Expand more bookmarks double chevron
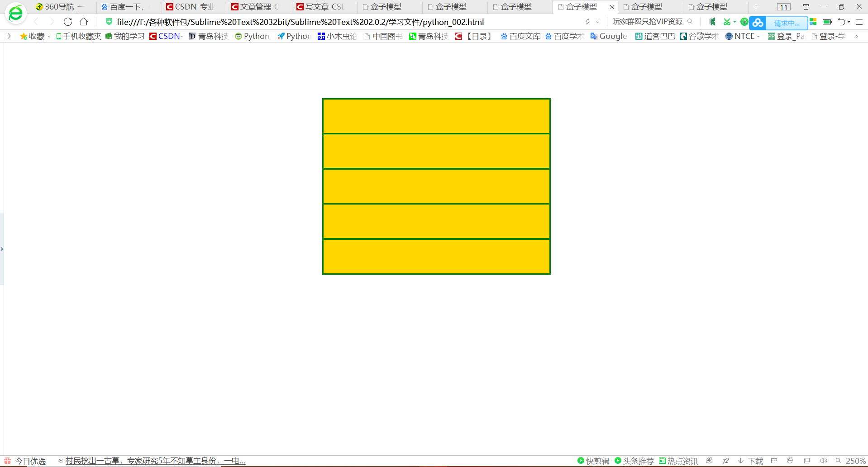This screenshot has height=467, width=868. click(856, 36)
